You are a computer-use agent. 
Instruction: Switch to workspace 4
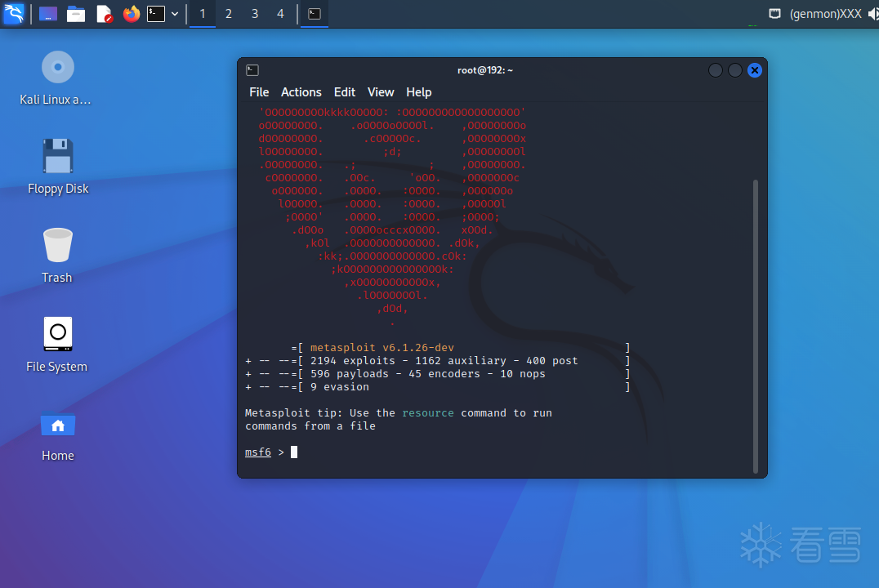point(281,13)
